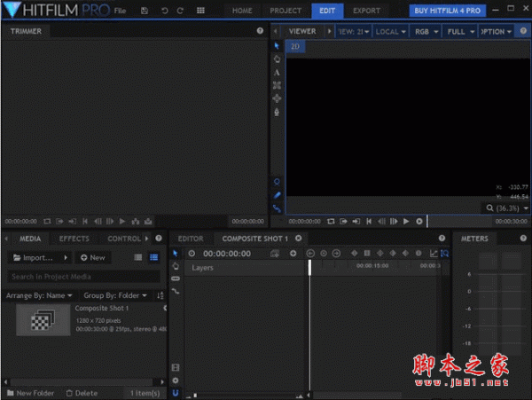Switch to the Effects tab

(x=74, y=239)
